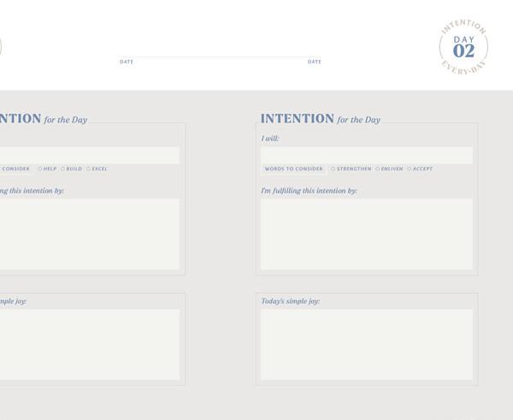Screen dimensions: 513x420
Task: Select the ENLIVEN word option
Action: pos(389,169)
